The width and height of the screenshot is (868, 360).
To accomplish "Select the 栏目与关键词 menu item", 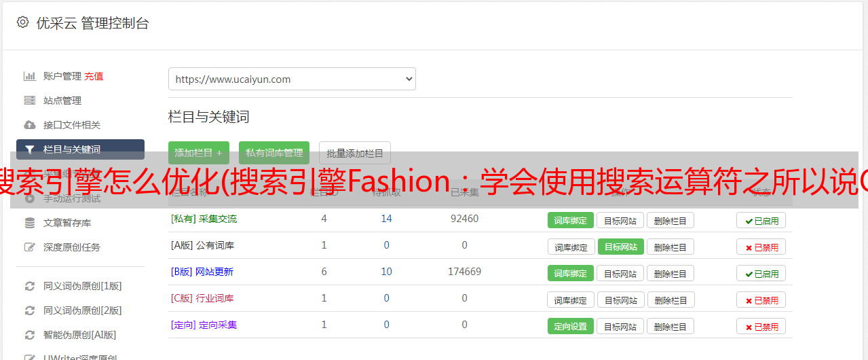I will point(80,149).
